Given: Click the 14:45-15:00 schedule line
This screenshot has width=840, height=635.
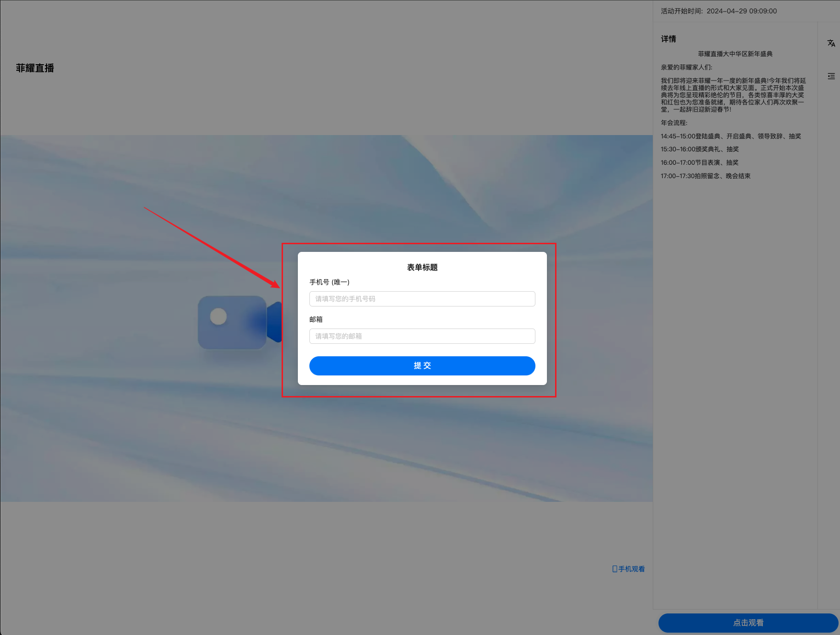Looking at the screenshot, I should pyautogui.click(x=731, y=136).
